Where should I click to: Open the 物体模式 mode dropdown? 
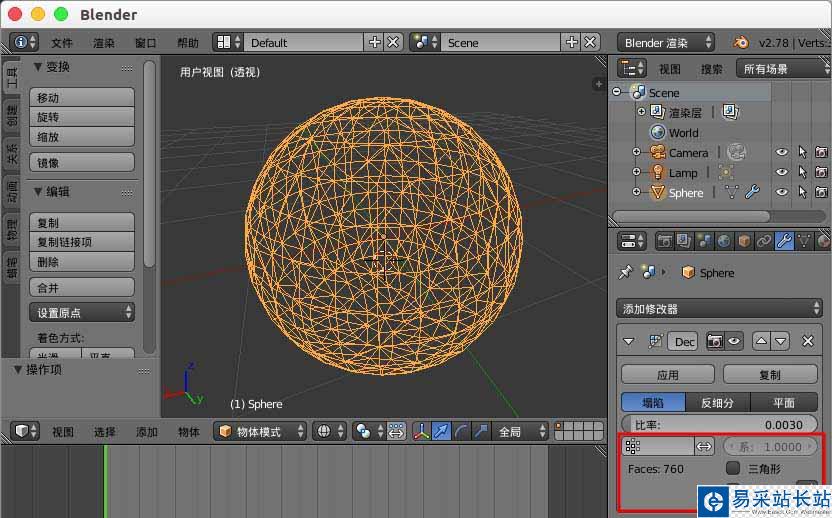260,431
